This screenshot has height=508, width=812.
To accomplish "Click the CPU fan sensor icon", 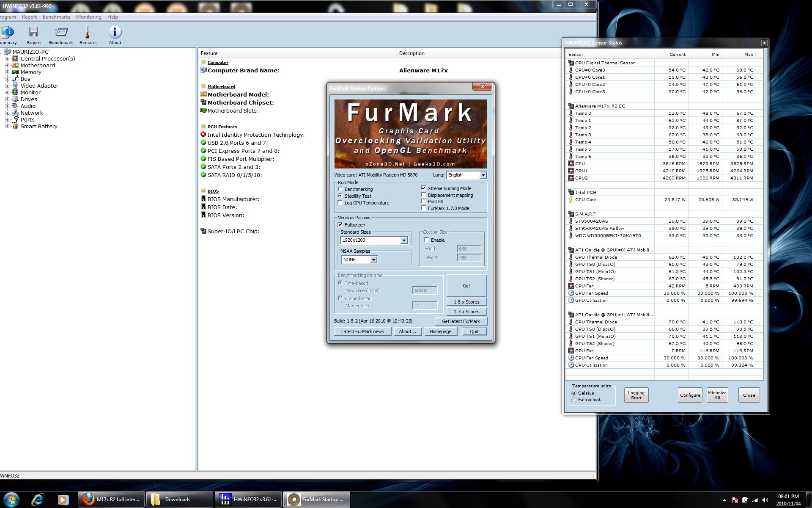I will click(x=571, y=164).
